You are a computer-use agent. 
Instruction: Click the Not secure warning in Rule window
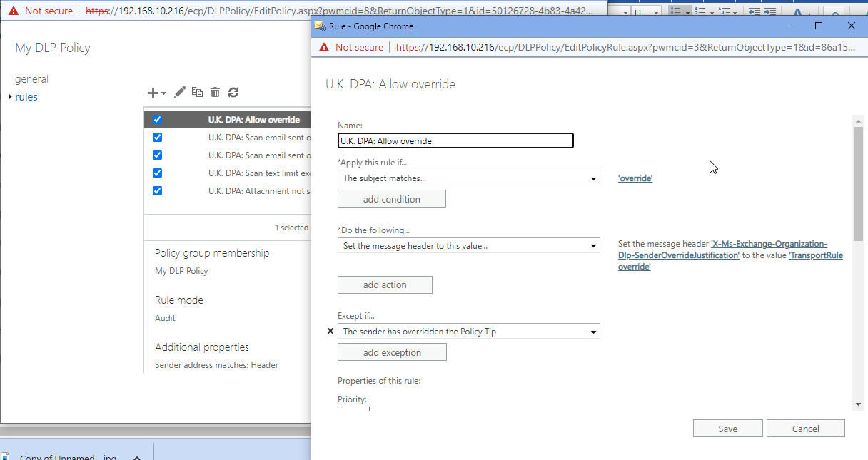tap(351, 47)
